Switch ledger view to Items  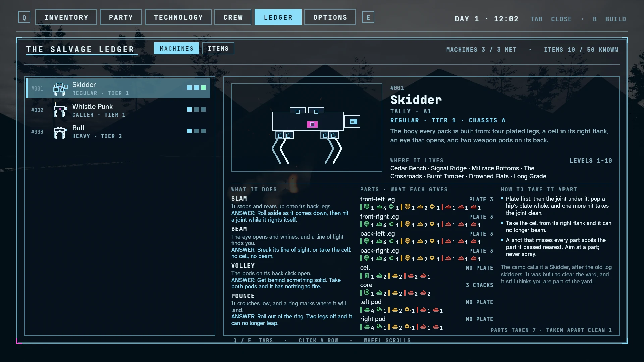(x=218, y=49)
